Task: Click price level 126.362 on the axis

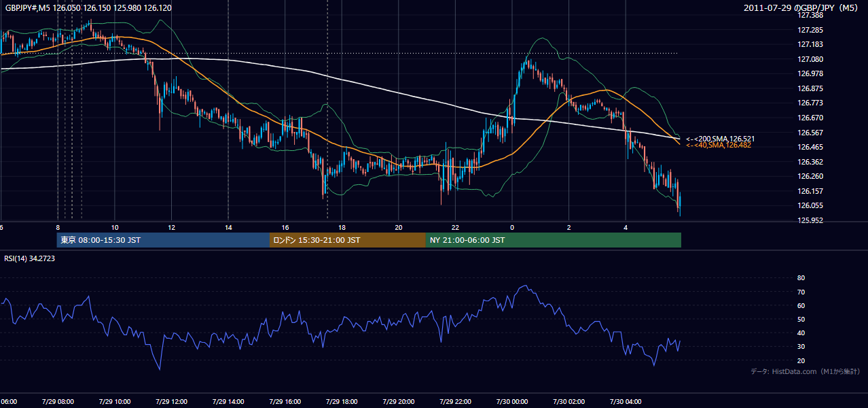Action: point(810,162)
